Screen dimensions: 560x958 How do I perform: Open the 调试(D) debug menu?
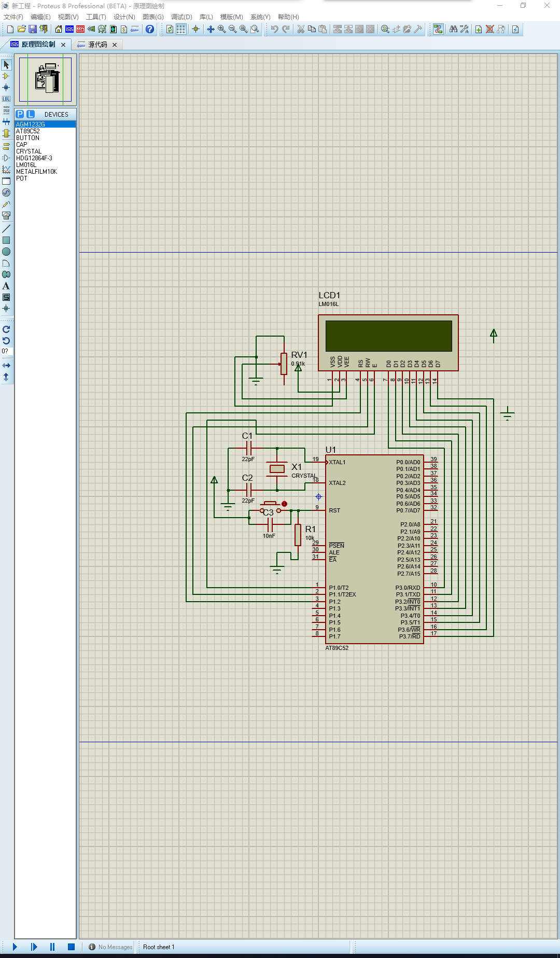pos(181,17)
